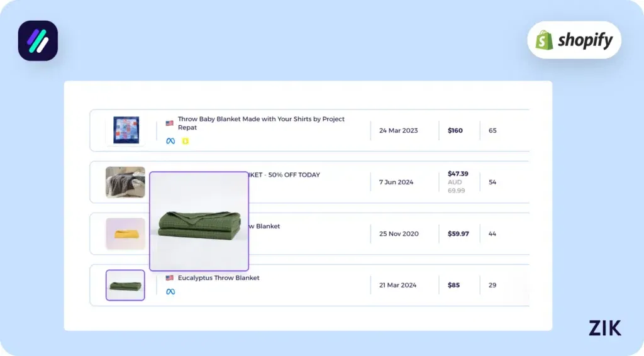Select the grey blanket thumbnail
The width and height of the screenshot is (644, 356).
click(x=125, y=182)
